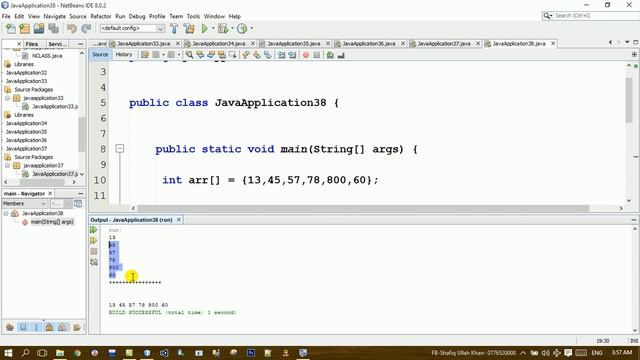Open the Profile Project dropdown arrow
640x360 pixels.
252,29
